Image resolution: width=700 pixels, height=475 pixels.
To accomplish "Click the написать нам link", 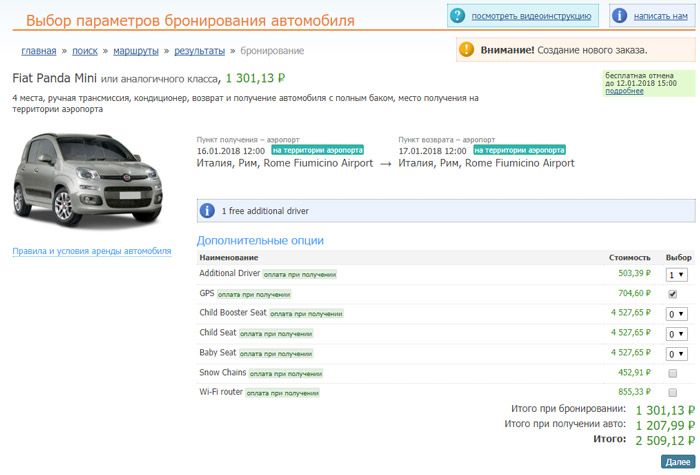I will tap(660, 16).
